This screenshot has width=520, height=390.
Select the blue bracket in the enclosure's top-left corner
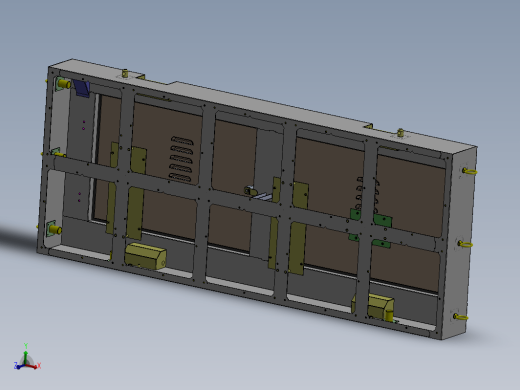pos(82,88)
